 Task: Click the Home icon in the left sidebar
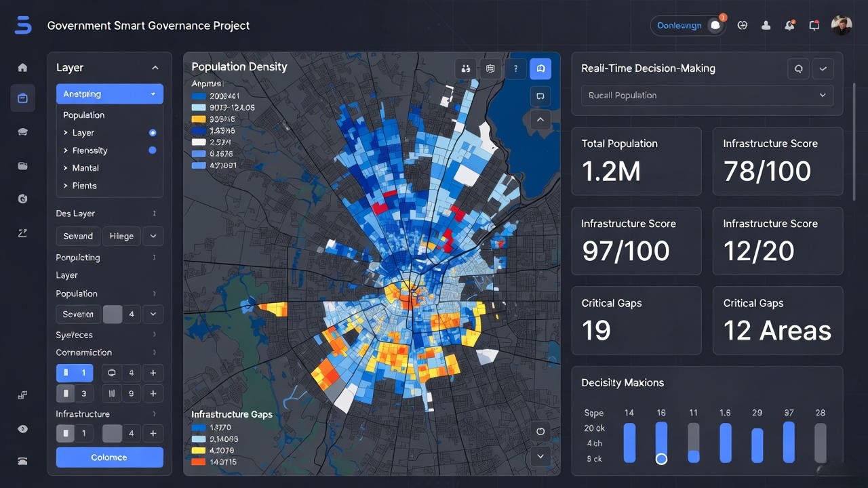(x=22, y=67)
